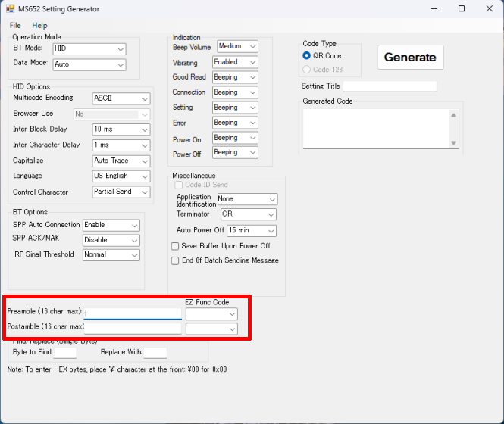Click the Preamble text field
Screen dimensions: 504x424
133,313
